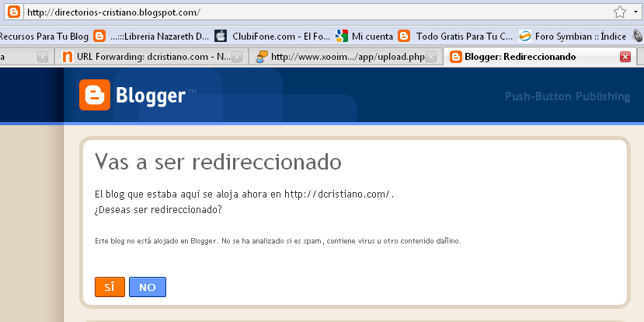Screen dimensions: 644x322
Task: Decline redirect with the NO button
Action: pyautogui.click(x=148, y=287)
